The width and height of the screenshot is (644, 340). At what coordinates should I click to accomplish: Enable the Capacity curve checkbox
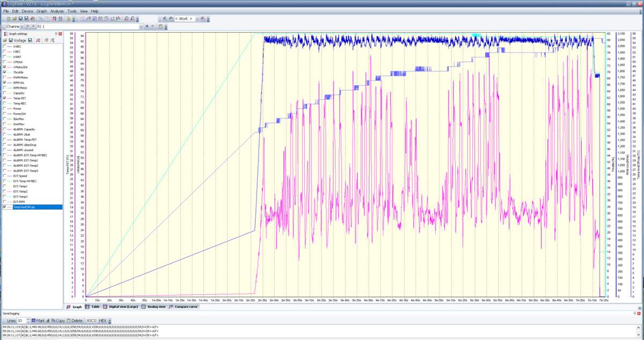coord(5,93)
